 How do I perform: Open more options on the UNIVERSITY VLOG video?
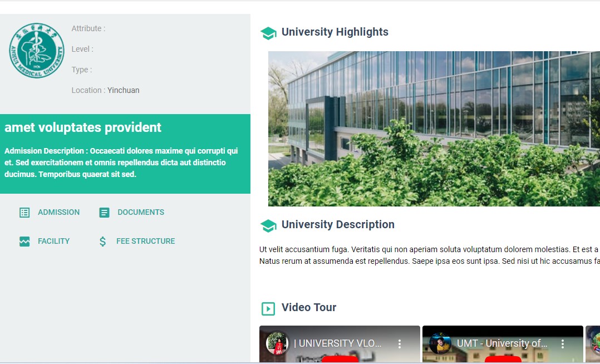click(x=399, y=344)
